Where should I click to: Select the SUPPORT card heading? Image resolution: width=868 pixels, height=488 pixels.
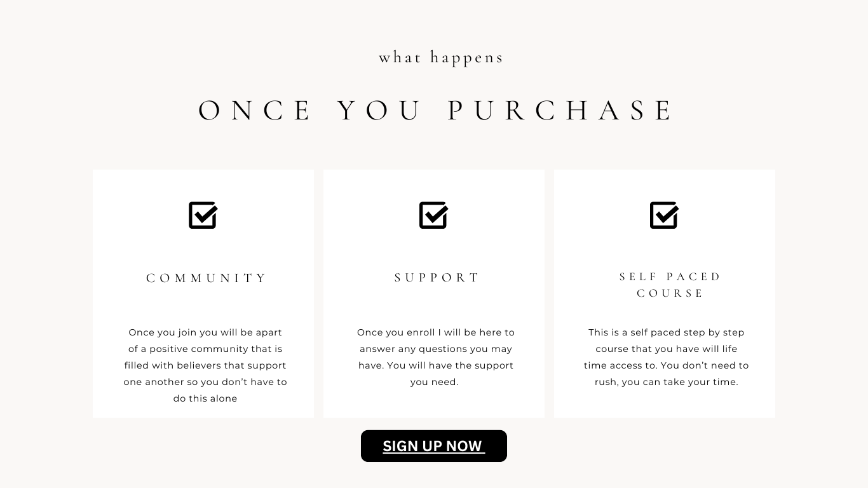437,278
